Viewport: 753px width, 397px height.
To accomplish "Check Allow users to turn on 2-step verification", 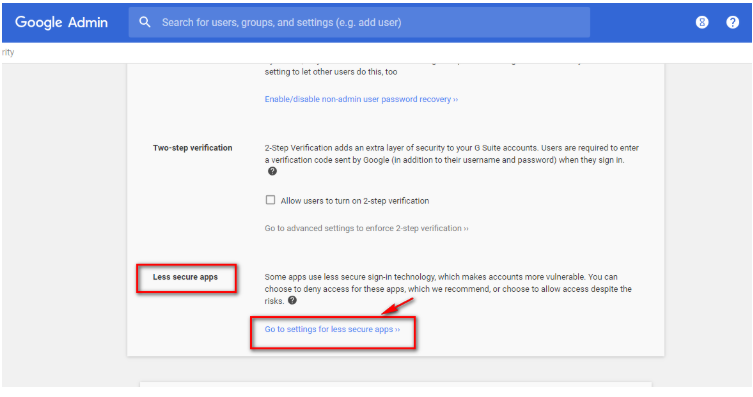I will click(x=270, y=200).
